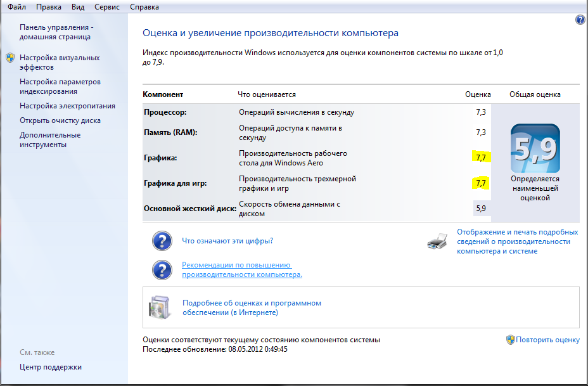Click the 'Оценка' column header
588x386 pixels.
click(478, 94)
